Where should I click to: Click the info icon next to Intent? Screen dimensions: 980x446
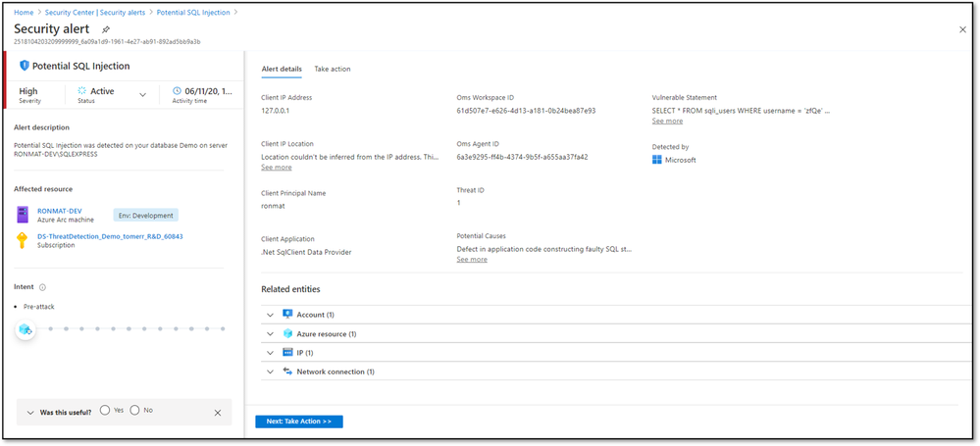click(x=42, y=287)
